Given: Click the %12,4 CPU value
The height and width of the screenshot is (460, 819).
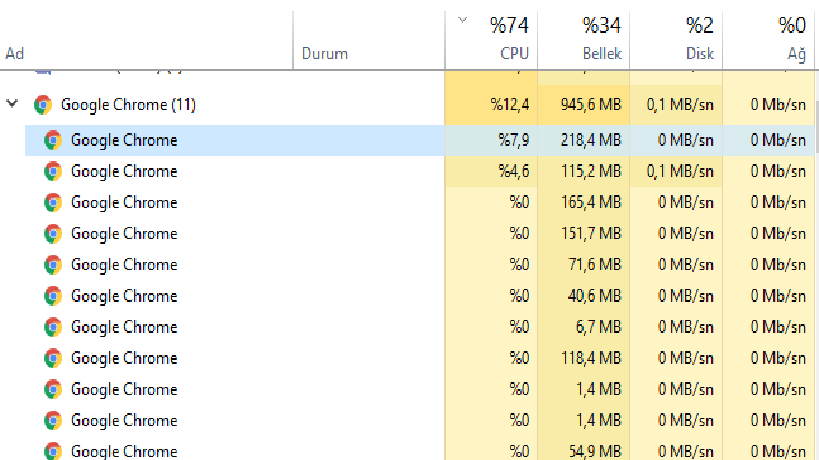Looking at the screenshot, I should click(x=510, y=105).
